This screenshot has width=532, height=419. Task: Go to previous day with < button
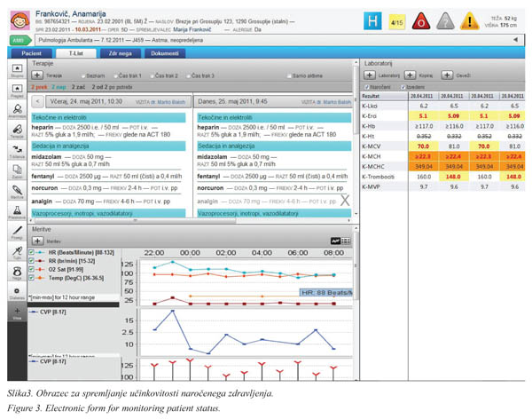[37, 101]
